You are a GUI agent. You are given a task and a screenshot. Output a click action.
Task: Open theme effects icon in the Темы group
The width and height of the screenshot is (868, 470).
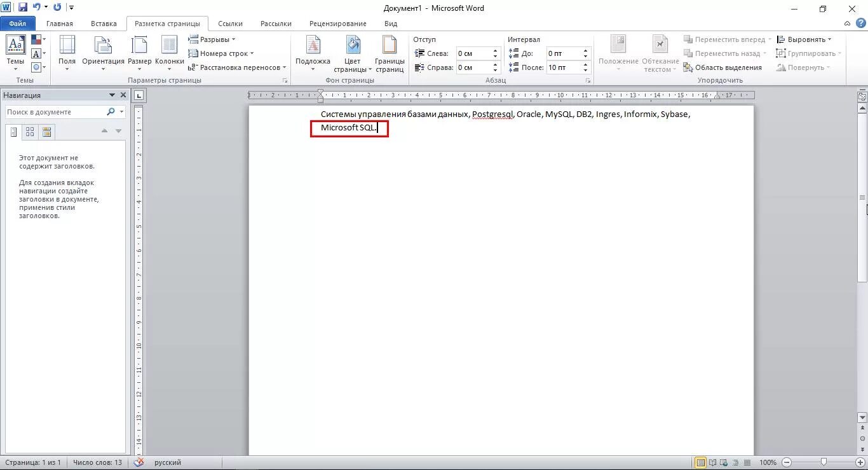pos(36,67)
